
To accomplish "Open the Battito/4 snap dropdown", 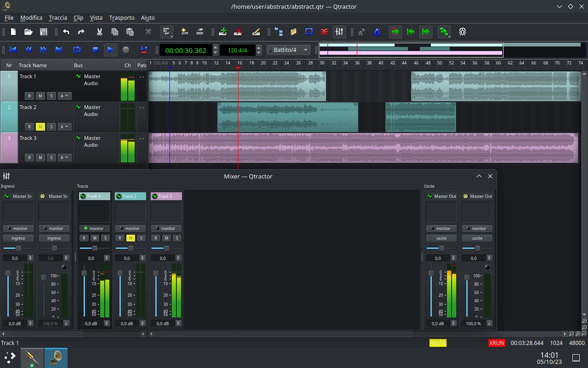I will [288, 50].
